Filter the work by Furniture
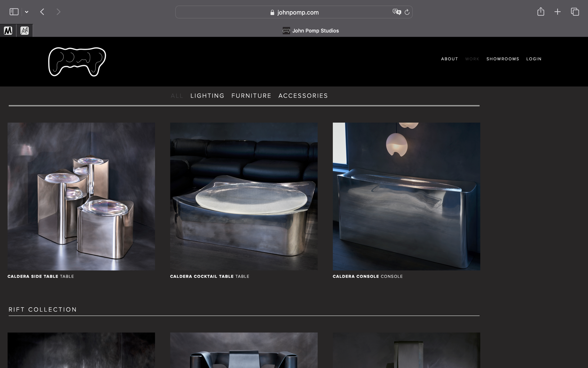Viewport: 588px width, 368px height. pos(251,96)
